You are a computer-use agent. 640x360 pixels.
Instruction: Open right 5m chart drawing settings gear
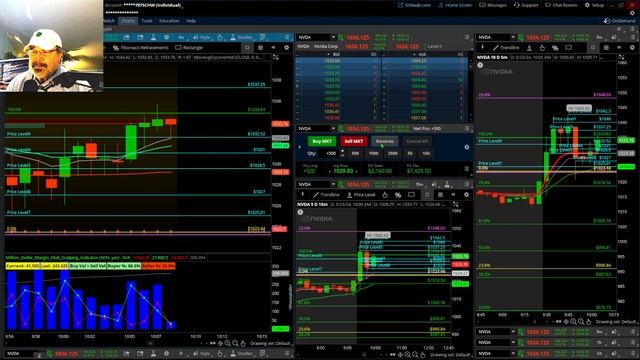632,47
